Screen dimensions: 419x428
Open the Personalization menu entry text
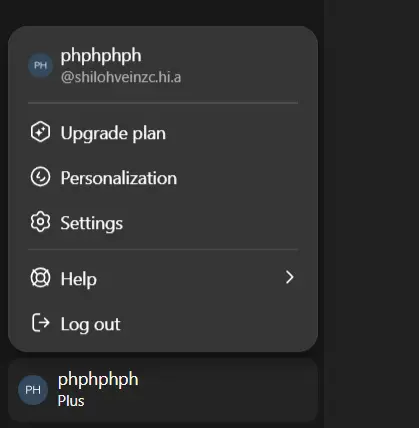pyautogui.click(x=119, y=178)
